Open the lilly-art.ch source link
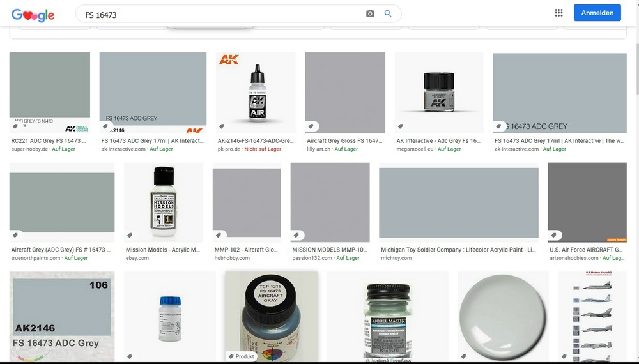The height and width of the screenshot is (364, 639). point(319,149)
